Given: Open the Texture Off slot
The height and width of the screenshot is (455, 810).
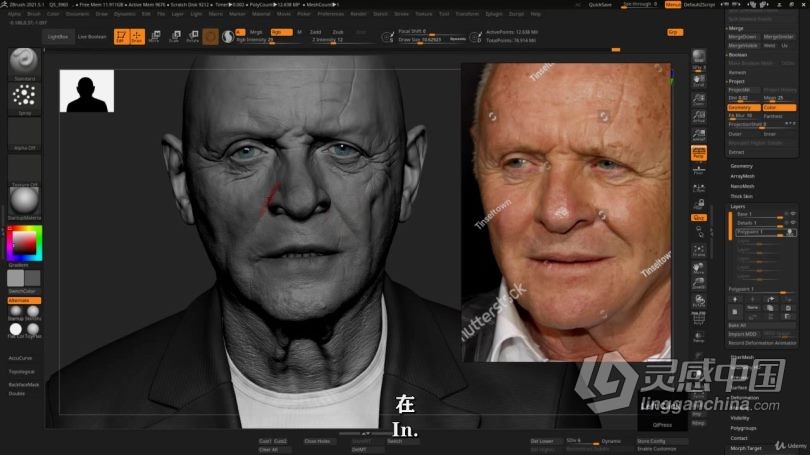Looking at the screenshot, I should coord(24,168).
